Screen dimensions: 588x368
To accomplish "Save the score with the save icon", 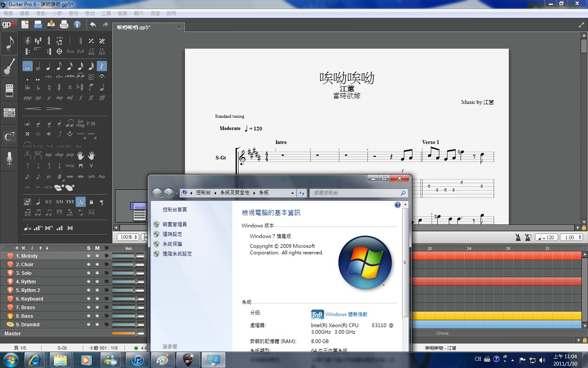I will [x=51, y=25].
